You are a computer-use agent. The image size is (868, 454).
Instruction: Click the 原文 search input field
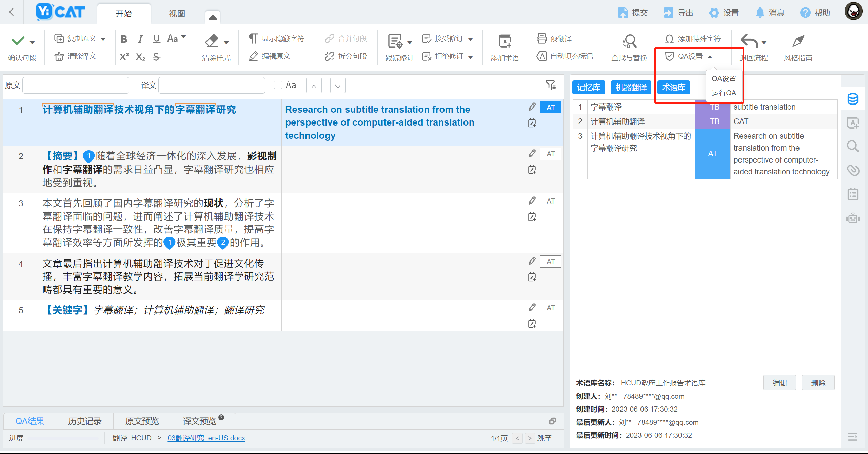(x=75, y=85)
